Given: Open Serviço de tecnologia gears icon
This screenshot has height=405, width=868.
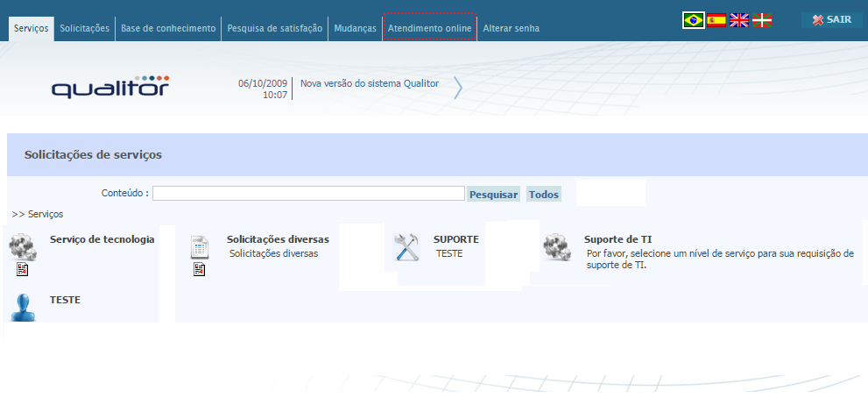Looking at the screenshot, I should coord(23,247).
